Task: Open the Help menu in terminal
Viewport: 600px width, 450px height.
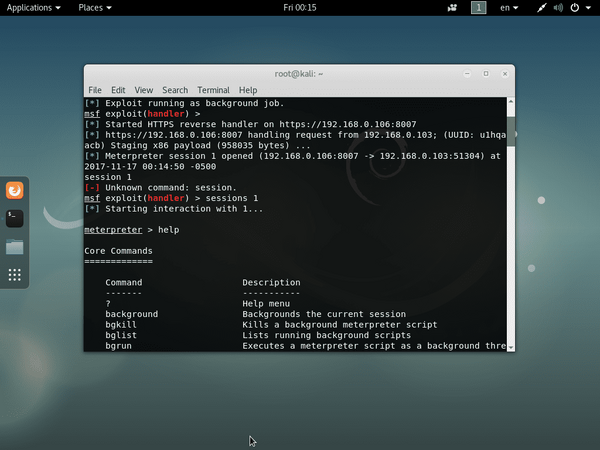Action: [x=248, y=90]
